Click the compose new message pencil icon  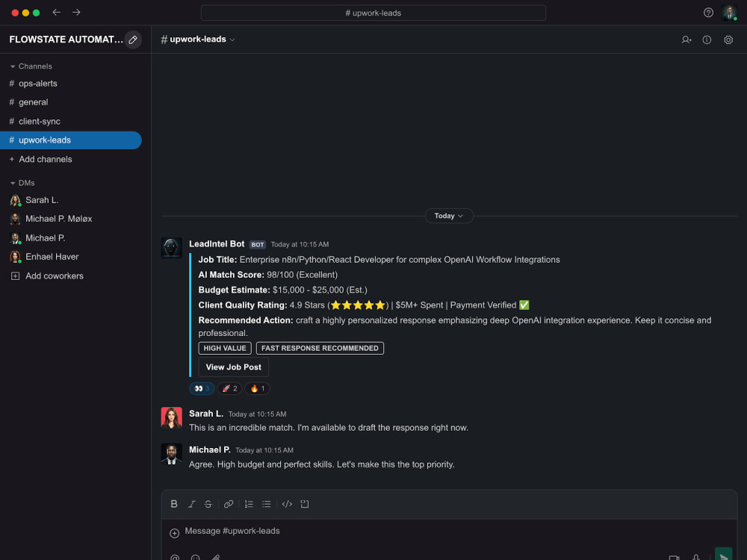click(133, 40)
